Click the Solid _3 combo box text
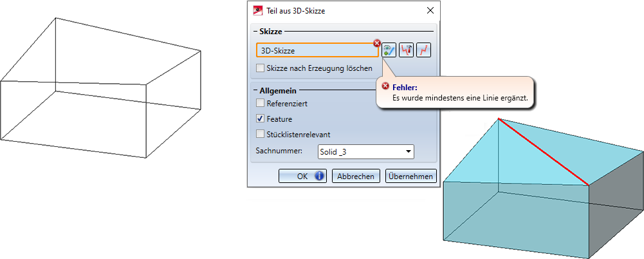 (333, 151)
